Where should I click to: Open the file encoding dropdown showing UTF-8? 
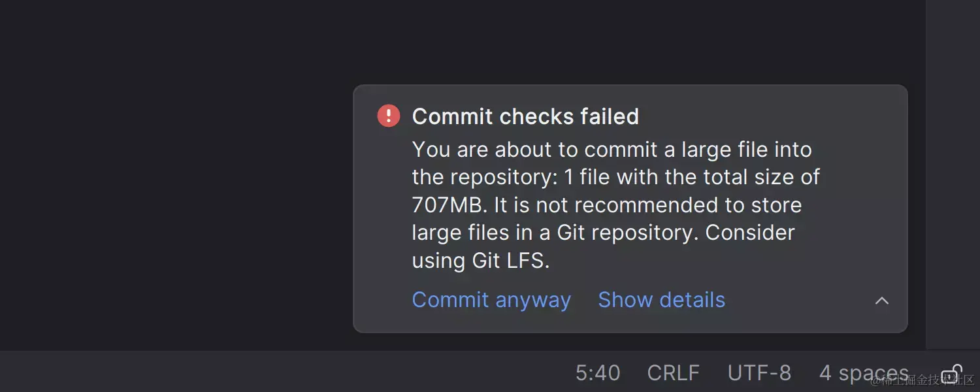tap(759, 372)
